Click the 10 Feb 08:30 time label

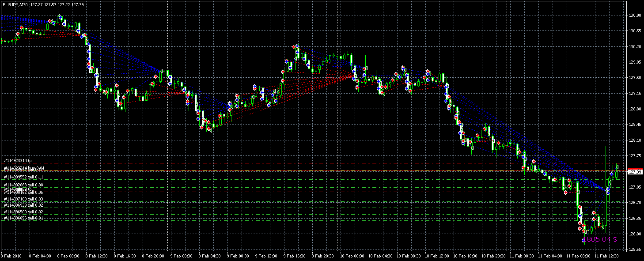[x=409, y=256]
